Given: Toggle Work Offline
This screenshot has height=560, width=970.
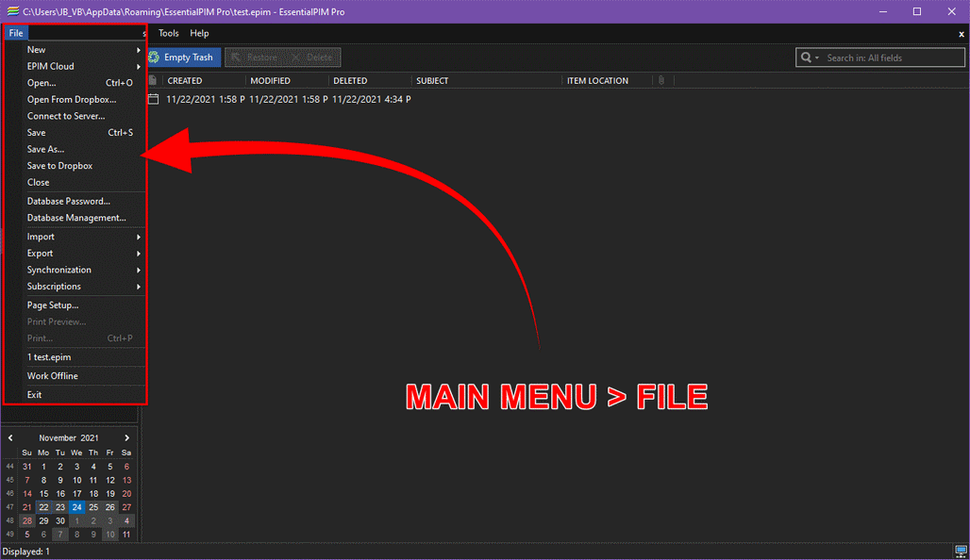Looking at the screenshot, I should 84,376.
